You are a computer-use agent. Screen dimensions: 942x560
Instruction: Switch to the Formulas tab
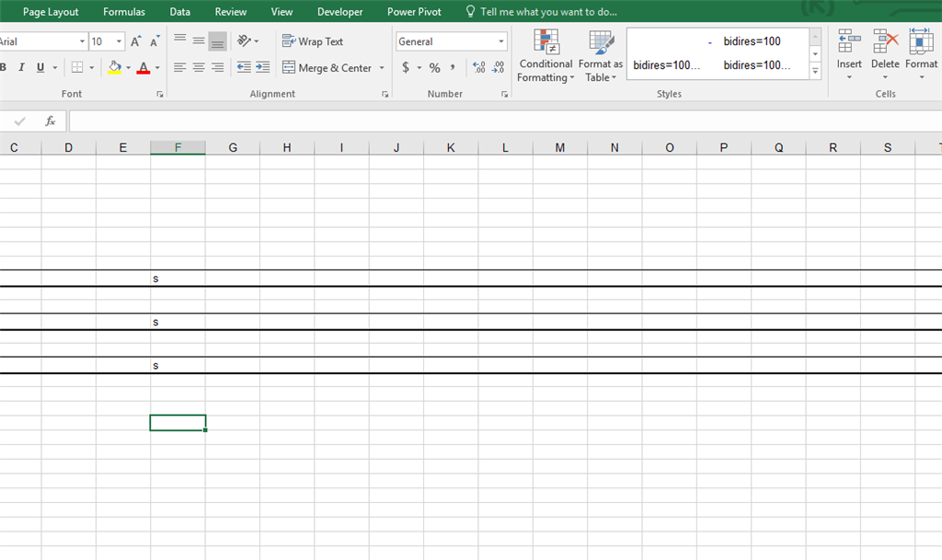pyautogui.click(x=124, y=11)
